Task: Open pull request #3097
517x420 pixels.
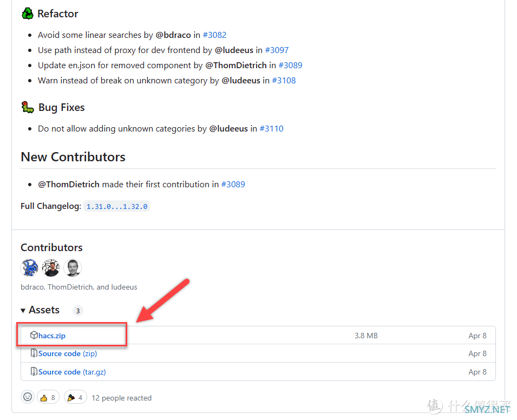Action: point(277,50)
